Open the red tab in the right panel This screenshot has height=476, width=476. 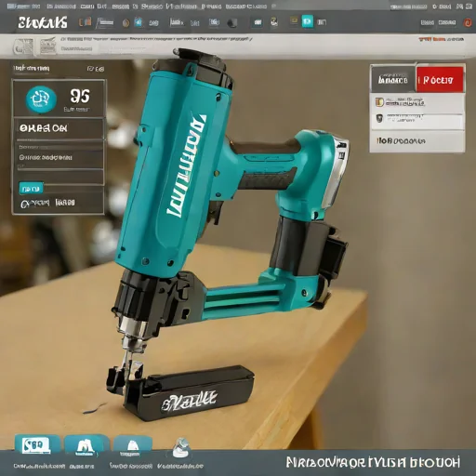440,80
